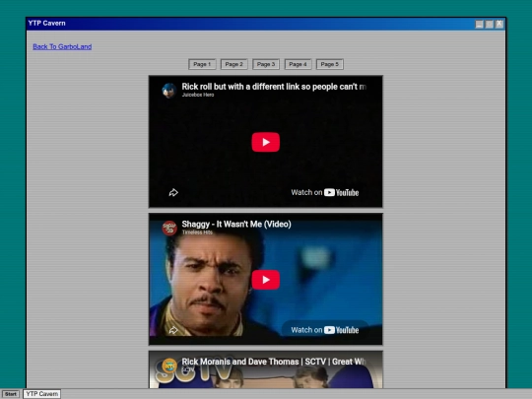
Task: Go to Page 1
Action: click(202, 64)
